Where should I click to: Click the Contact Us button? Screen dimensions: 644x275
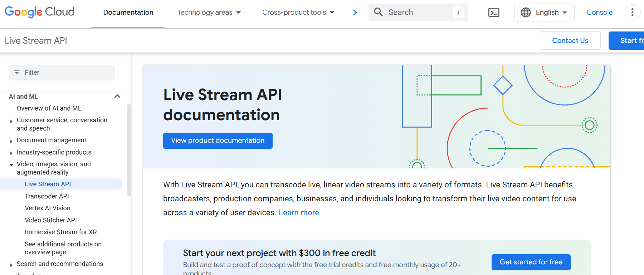click(570, 40)
